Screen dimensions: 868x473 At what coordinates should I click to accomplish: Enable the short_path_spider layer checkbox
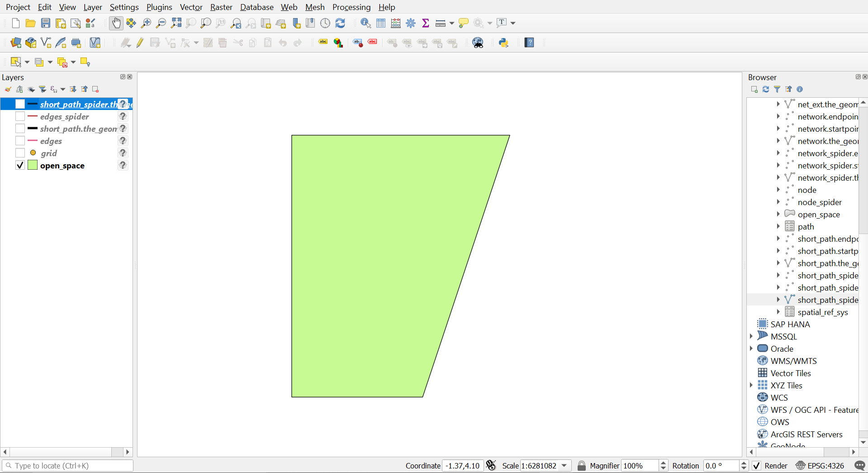point(20,104)
